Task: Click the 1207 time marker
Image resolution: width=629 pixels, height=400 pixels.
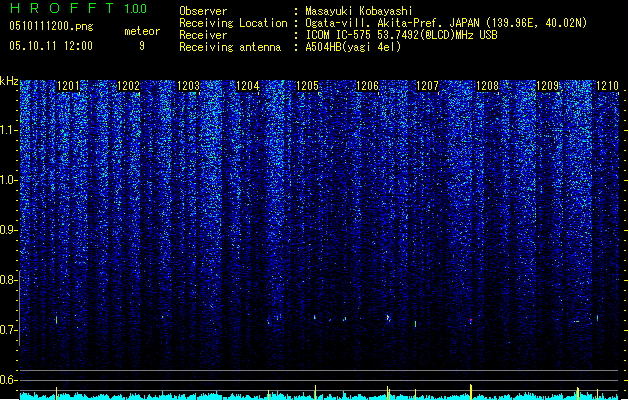Action: [x=427, y=86]
